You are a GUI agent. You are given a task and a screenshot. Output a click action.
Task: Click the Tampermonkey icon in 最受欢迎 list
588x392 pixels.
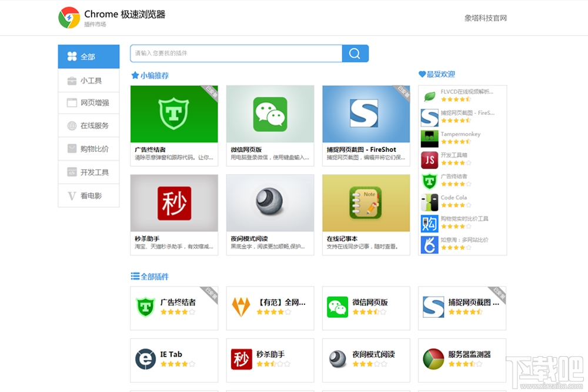(x=429, y=138)
